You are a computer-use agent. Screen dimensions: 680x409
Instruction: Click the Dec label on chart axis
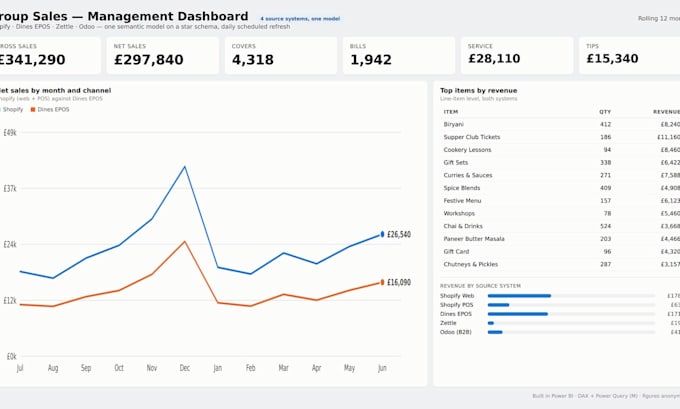coord(185,368)
